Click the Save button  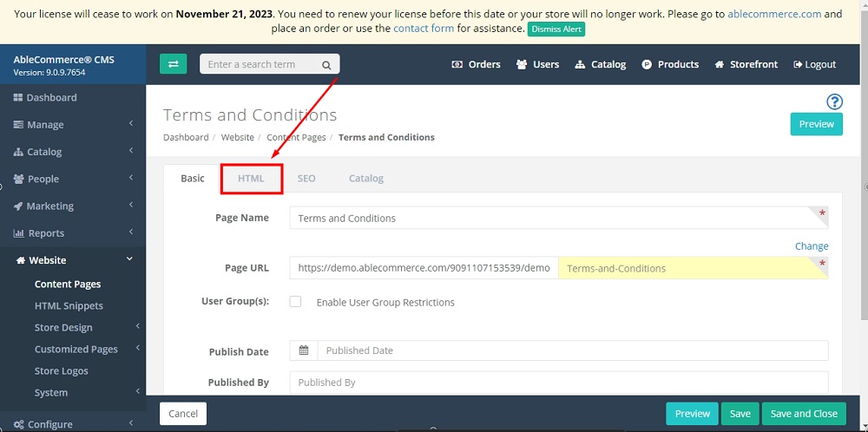point(740,413)
